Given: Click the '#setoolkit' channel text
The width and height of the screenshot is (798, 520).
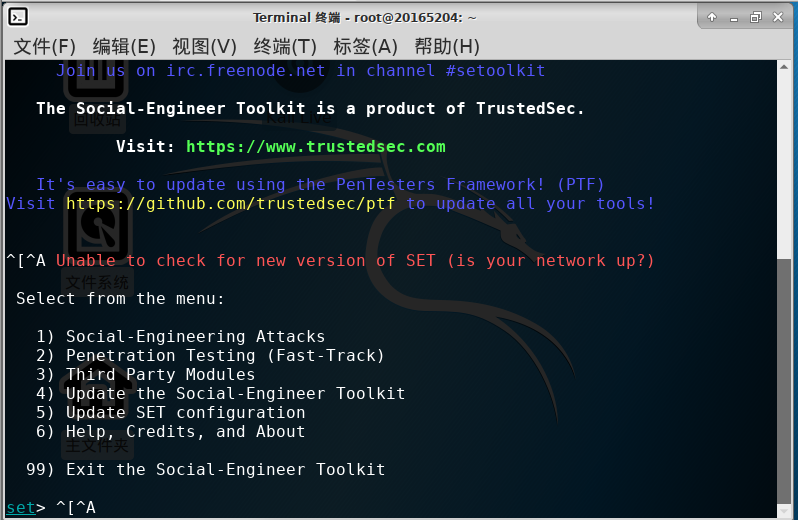Looking at the screenshot, I should pos(496,70).
